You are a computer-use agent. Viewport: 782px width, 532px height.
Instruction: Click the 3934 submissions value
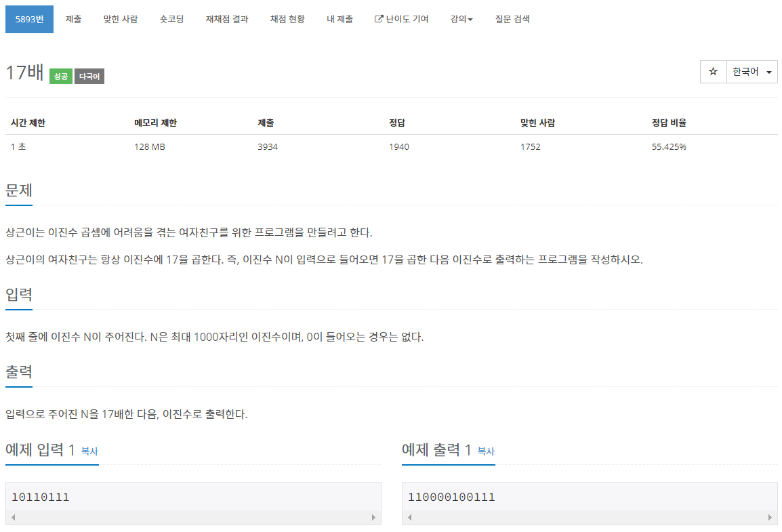pyautogui.click(x=268, y=146)
